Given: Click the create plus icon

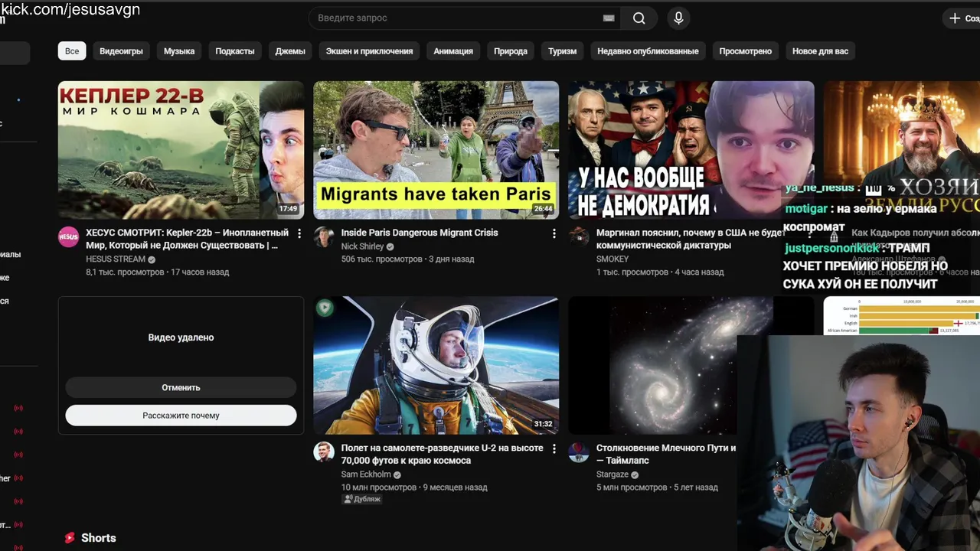Looking at the screenshot, I should 955,18.
